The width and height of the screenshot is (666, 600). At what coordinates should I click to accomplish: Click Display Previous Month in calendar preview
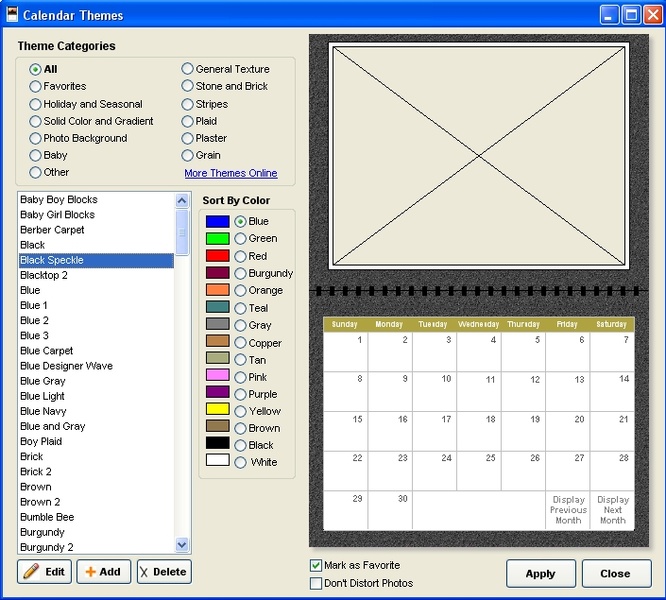568,510
